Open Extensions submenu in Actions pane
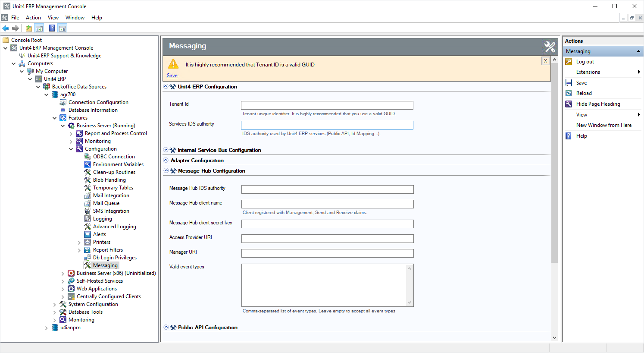 coord(603,72)
